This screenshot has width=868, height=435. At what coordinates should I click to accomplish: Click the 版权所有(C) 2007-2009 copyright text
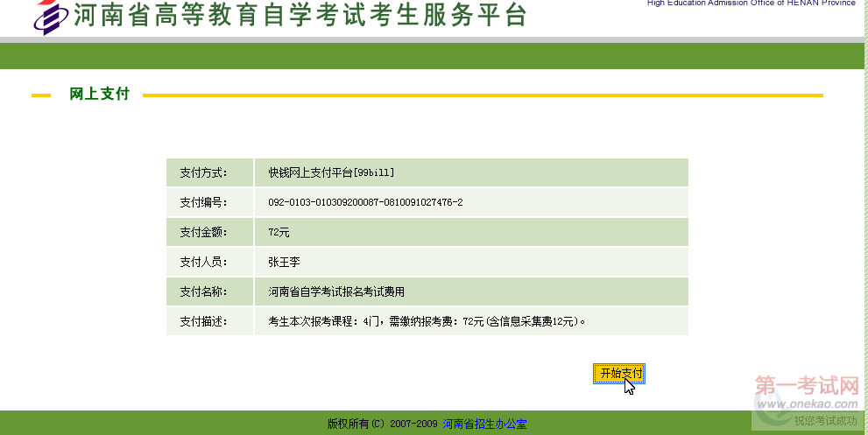383,424
